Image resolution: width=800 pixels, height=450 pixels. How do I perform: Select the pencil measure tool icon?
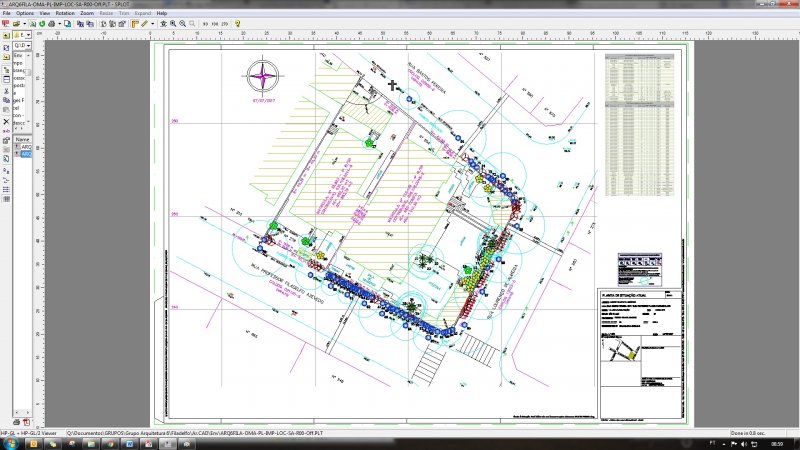[x=144, y=23]
